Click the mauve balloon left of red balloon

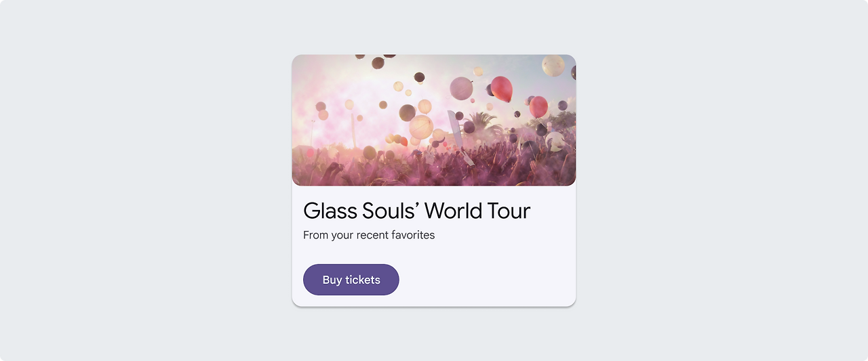[461, 88]
